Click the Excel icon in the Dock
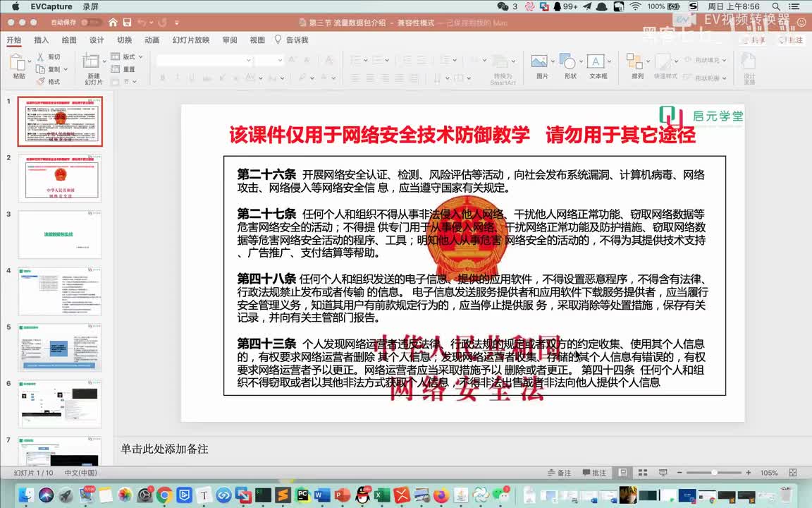Screen dimensions: 812x508 (x=381, y=495)
